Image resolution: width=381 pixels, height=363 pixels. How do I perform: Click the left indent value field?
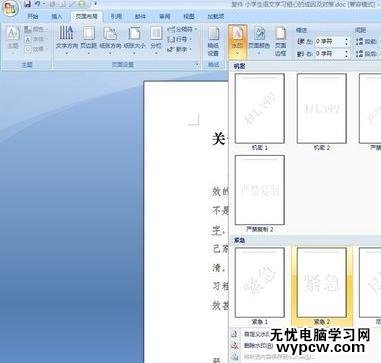[x=329, y=42]
